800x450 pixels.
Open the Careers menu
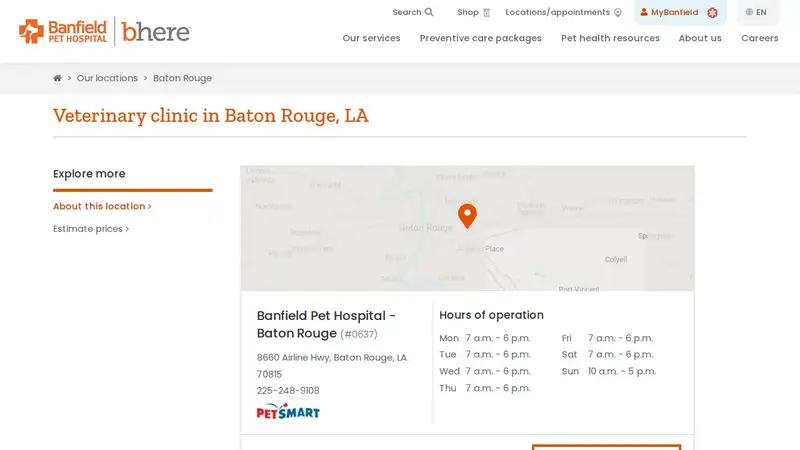click(x=760, y=38)
